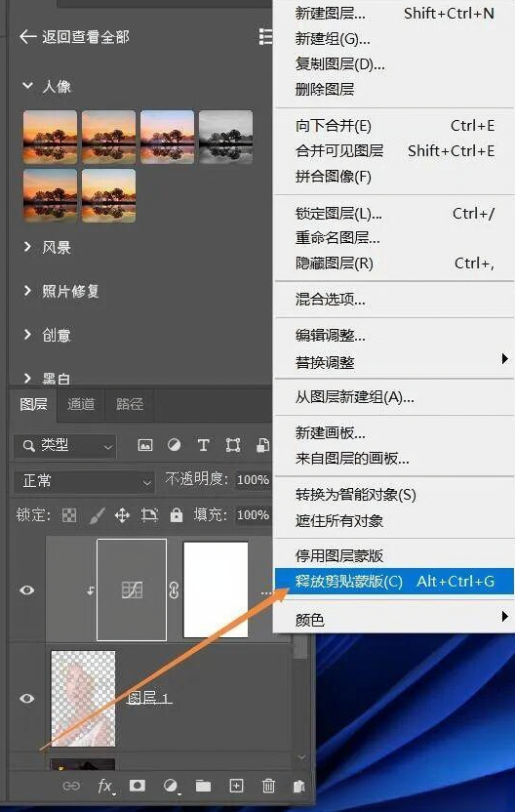Open the 颜色 submenu
Image resolution: width=515 pixels, height=812 pixels.
[x=394, y=619]
